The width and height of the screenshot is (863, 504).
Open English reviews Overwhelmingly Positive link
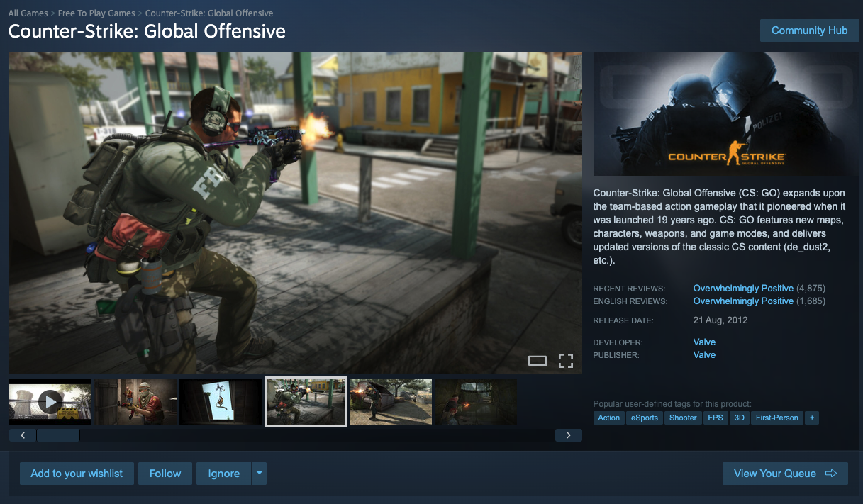click(743, 301)
